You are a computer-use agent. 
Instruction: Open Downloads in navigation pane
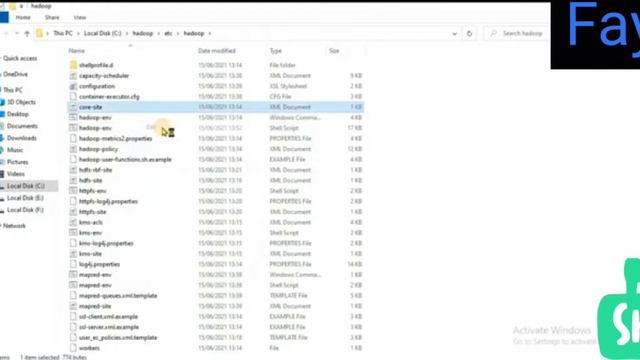point(22,138)
